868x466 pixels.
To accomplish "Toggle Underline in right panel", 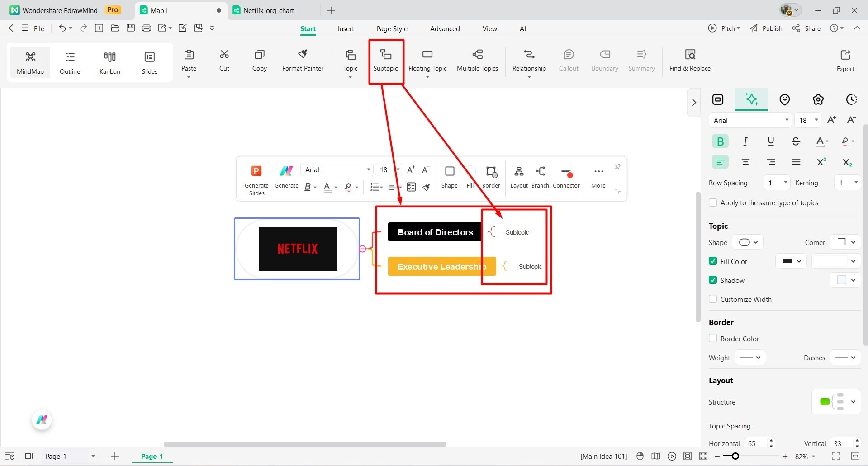I will pos(771,141).
